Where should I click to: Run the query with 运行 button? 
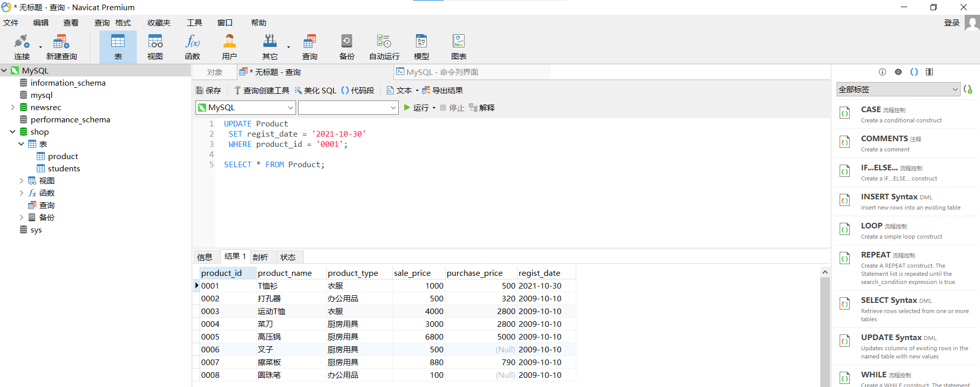click(416, 108)
